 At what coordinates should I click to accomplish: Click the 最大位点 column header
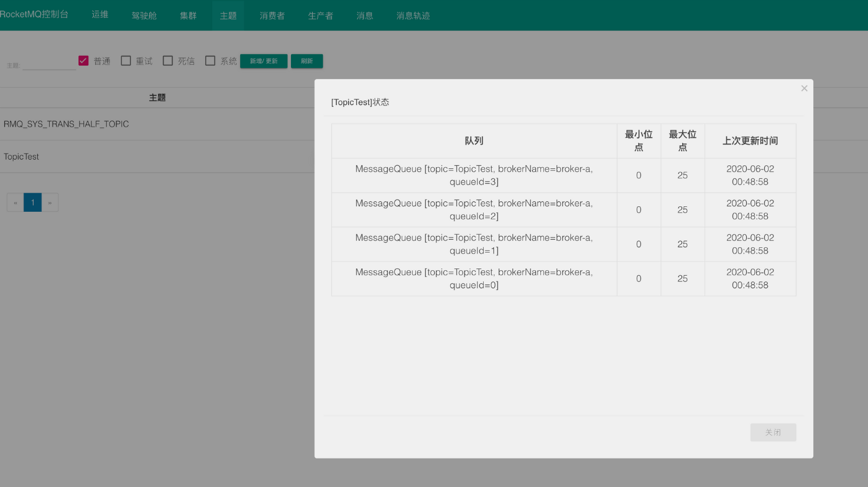point(683,141)
